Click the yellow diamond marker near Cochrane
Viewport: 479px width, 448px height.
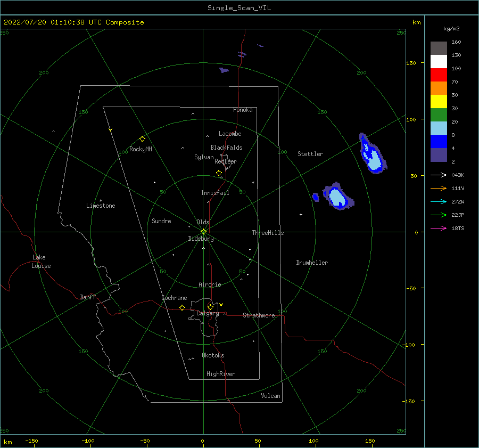[x=182, y=307]
